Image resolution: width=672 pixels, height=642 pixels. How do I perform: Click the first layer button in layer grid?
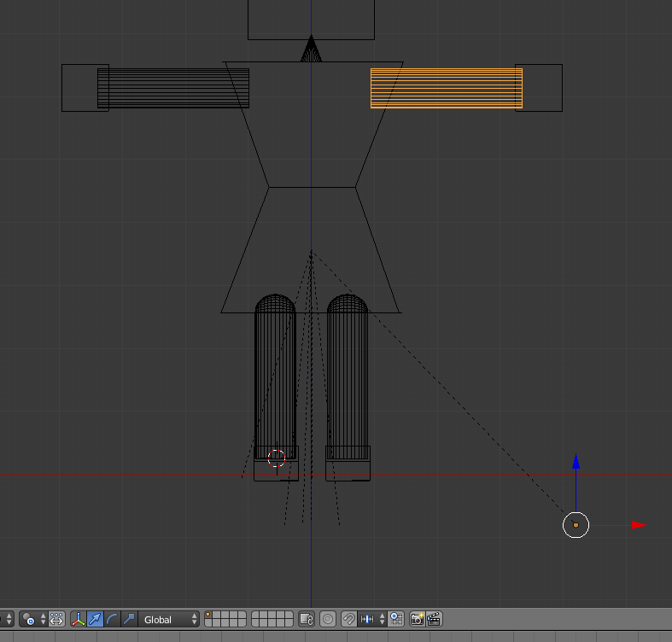tap(209, 616)
